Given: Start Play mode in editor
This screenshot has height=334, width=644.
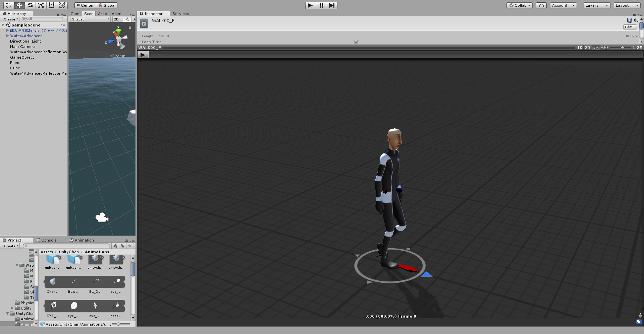Looking at the screenshot, I should coord(310,5).
